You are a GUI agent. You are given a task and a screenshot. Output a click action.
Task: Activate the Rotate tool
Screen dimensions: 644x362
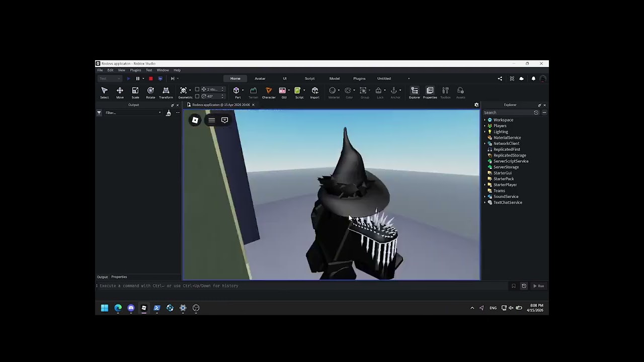150,91
